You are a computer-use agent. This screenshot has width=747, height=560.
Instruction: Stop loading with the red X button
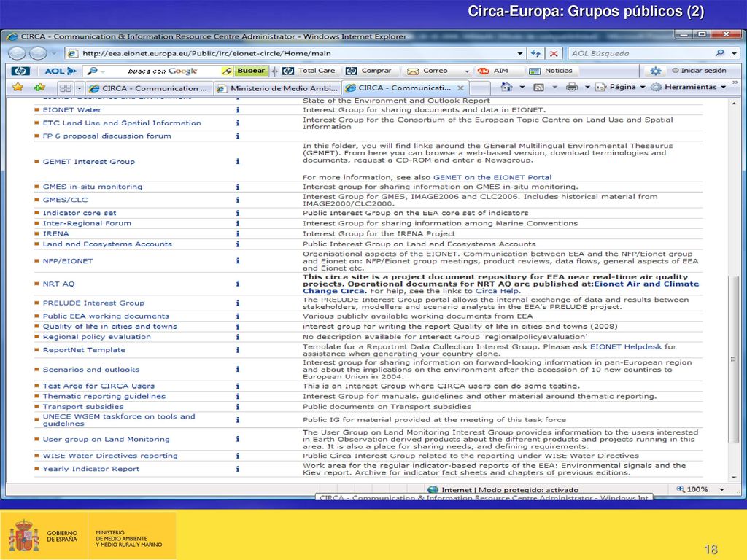pos(554,53)
